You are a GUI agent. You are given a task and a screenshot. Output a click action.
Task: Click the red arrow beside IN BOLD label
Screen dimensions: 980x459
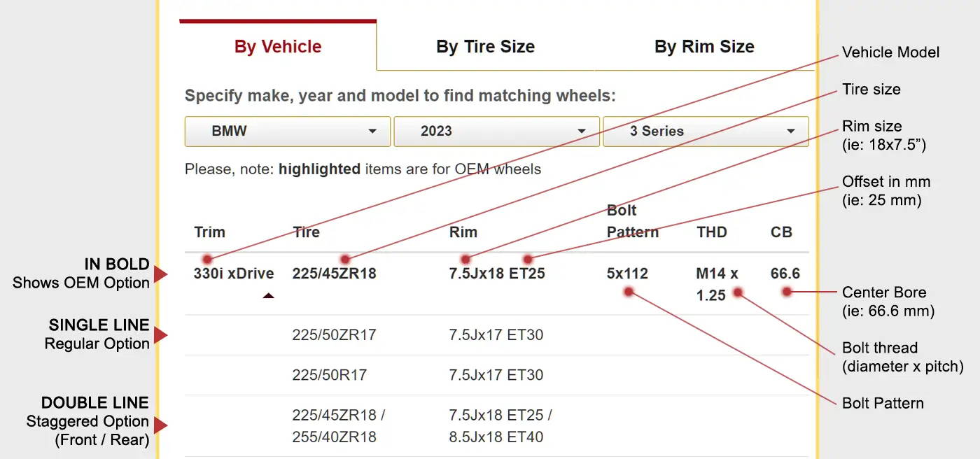point(161,274)
